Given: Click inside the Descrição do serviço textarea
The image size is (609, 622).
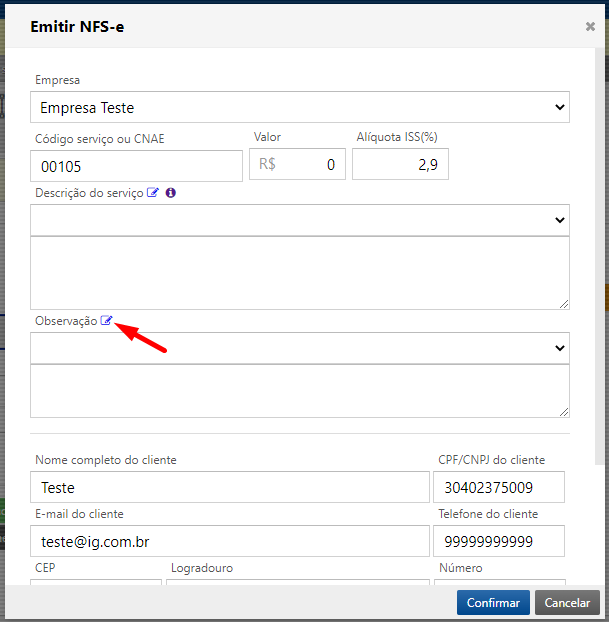Looking at the screenshot, I should pos(300,273).
